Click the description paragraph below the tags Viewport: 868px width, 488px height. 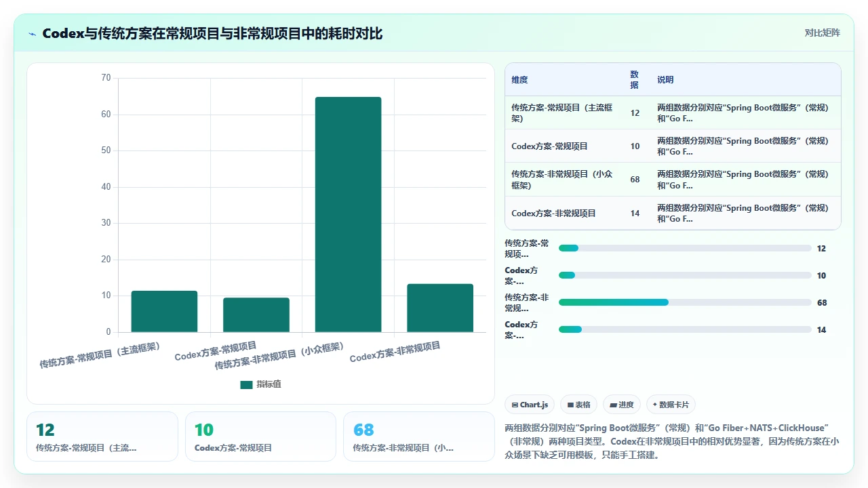[x=673, y=441]
